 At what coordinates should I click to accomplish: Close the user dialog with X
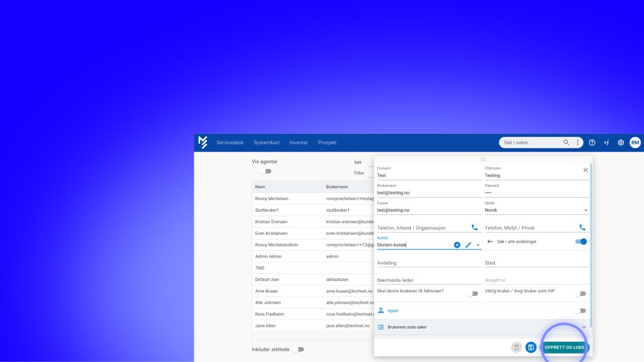[x=586, y=170]
